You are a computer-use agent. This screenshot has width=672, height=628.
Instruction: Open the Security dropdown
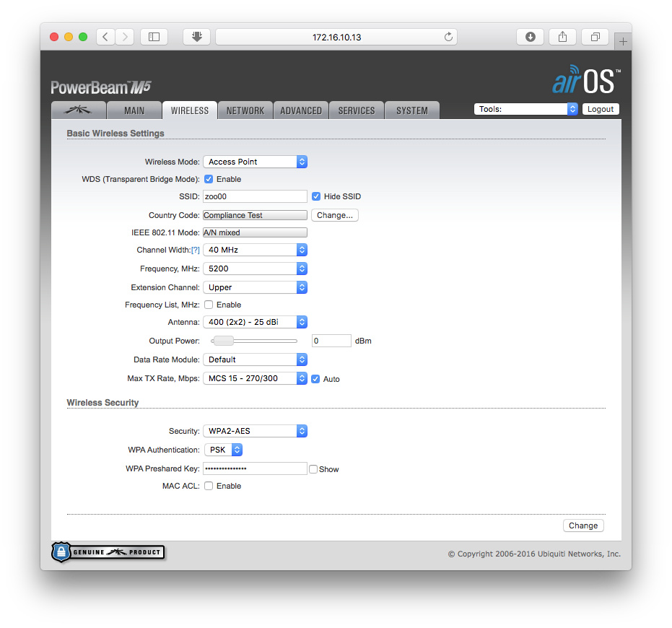255,431
